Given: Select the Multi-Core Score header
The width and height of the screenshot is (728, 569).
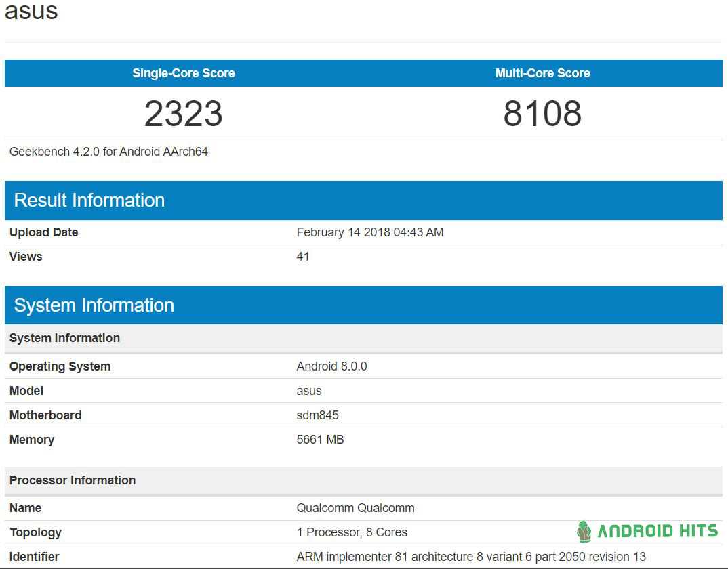Looking at the screenshot, I should pyautogui.click(x=543, y=73).
